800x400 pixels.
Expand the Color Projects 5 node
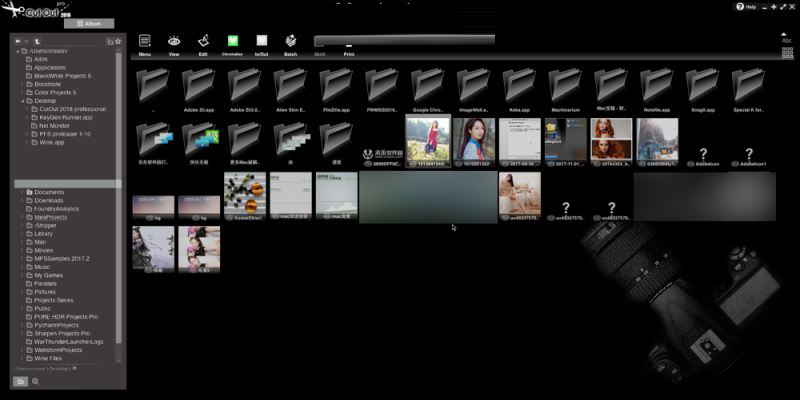click(x=23, y=92)
